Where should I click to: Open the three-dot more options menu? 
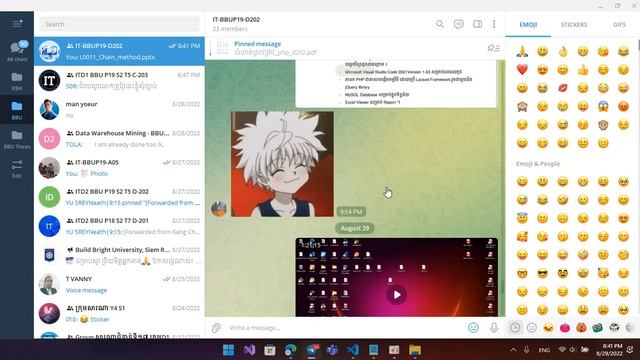[x=494, y=24]
